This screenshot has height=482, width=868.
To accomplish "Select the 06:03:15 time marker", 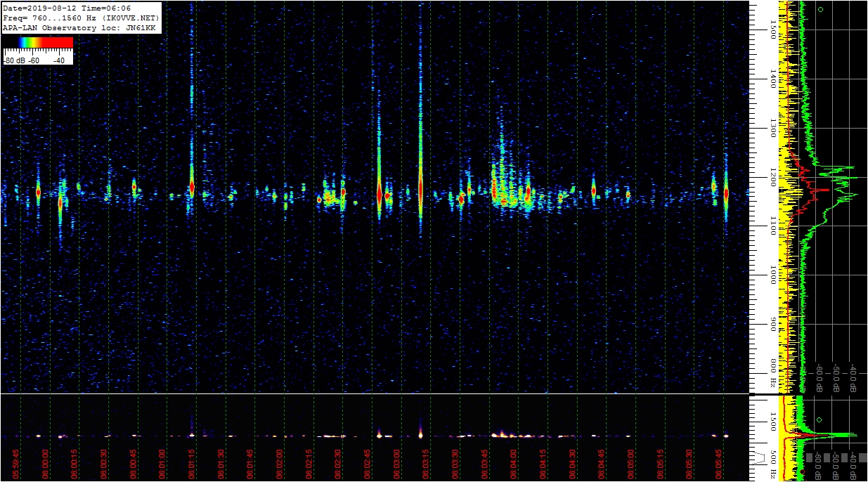I will (426, 462).
